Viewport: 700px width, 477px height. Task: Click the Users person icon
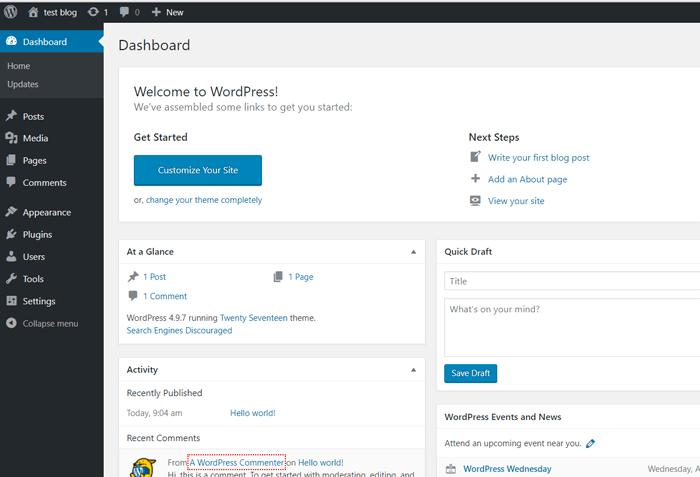(x=11, y=256)
